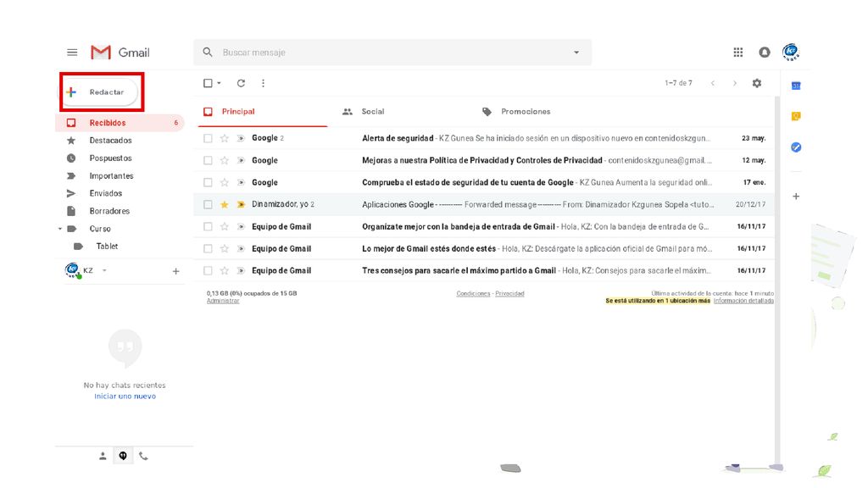The image size is (868, 488).
Task: Focus the Buscar mensaje search field
Action: coord(392,53)
